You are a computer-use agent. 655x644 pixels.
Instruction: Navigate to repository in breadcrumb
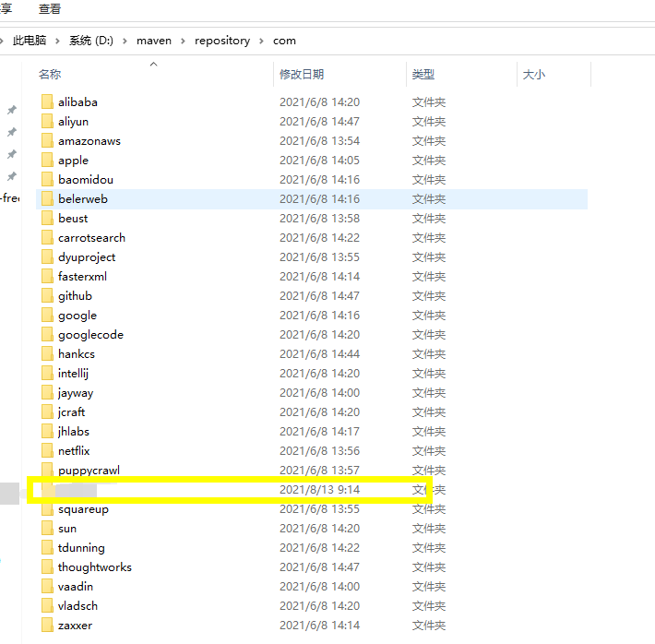click(x=222, y=41)
